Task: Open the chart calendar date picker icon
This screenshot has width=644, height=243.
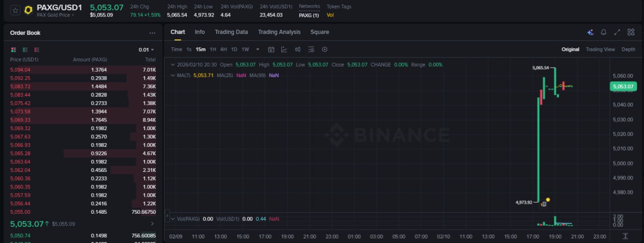Action: (271, 49)
